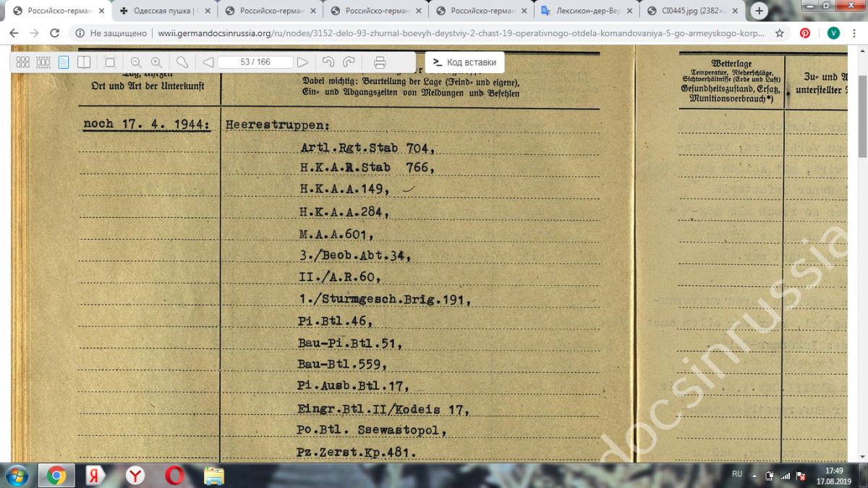Screen dimensions: 868x488
Task: View site info for Не защищено
Action: [x=112, y=33]
